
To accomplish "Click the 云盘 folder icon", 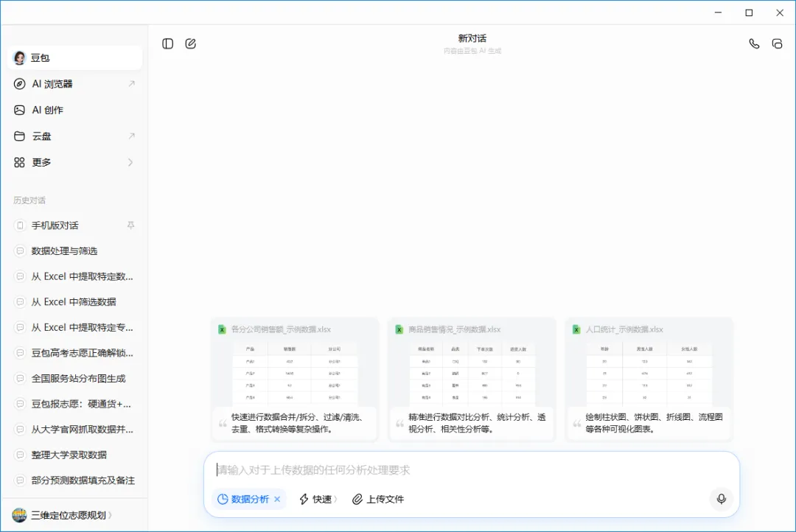I will (19, 136).
